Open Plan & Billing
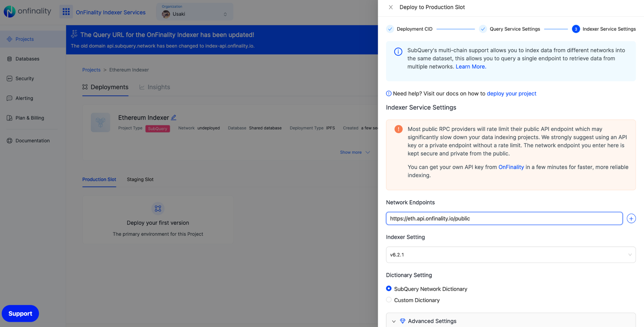 [x=30, y=118]
